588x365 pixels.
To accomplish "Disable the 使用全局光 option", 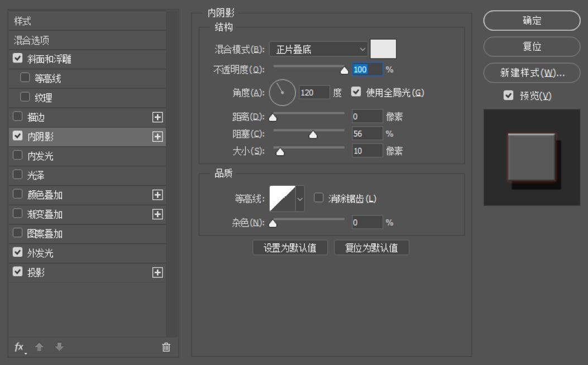I will point(356,92).
